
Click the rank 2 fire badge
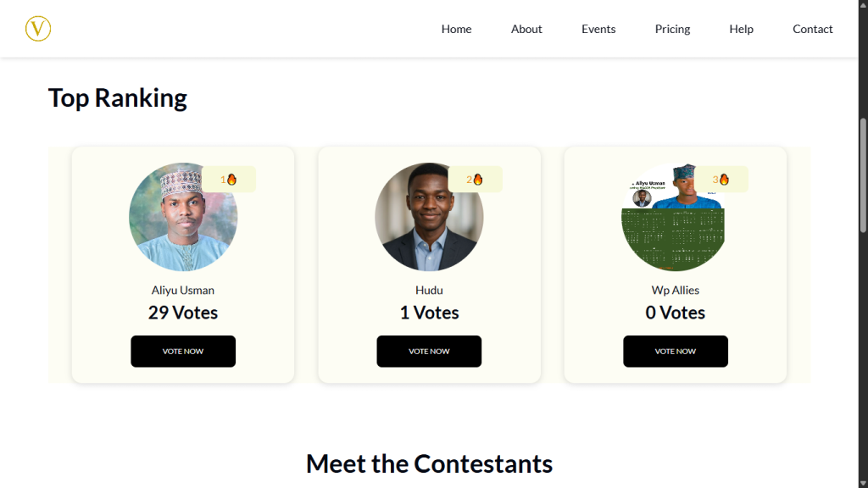click(475, 180)
